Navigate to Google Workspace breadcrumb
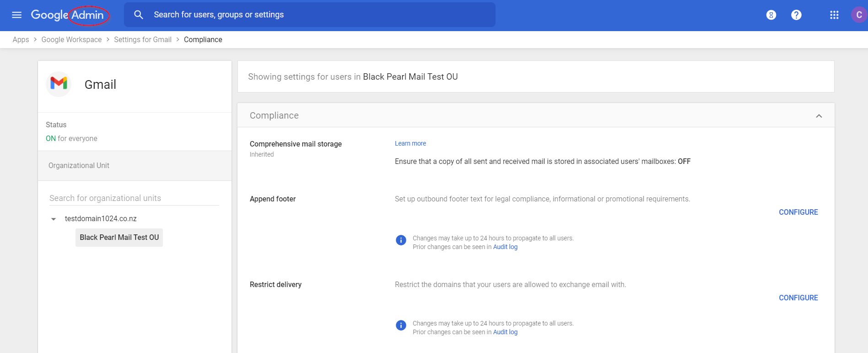This screenshot has height=353, width=868. (71, 40)
